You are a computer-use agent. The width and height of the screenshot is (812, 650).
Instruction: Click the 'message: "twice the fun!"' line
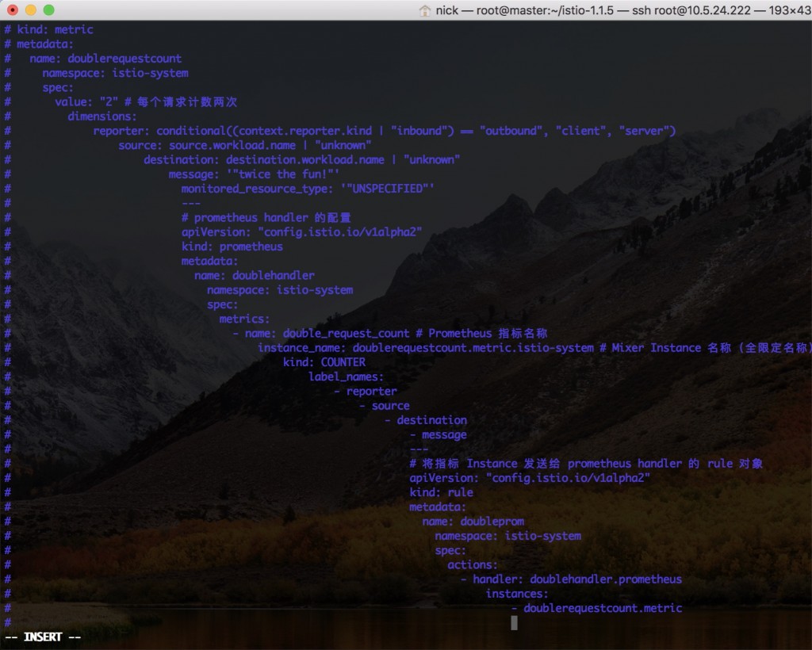[254, 174]
